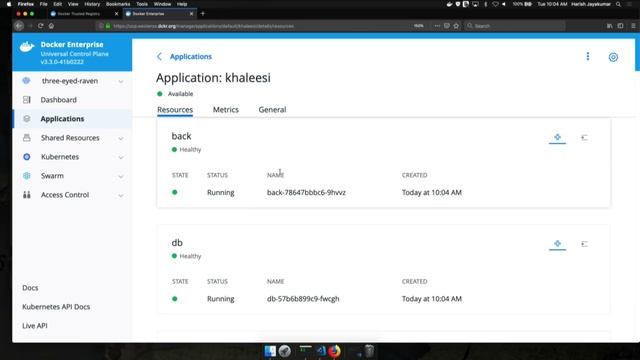Go back using the Applications chevron arrow

tap(159, 56)
